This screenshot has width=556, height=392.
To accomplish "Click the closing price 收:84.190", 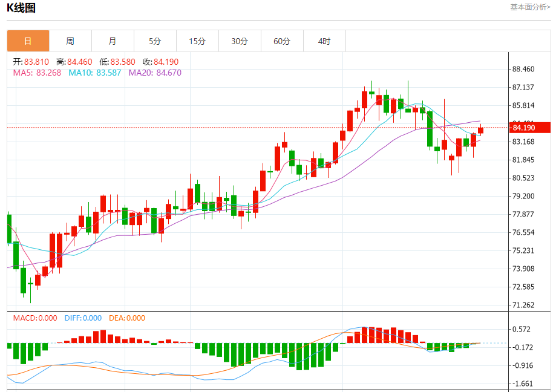I will [x=161, y=62].
